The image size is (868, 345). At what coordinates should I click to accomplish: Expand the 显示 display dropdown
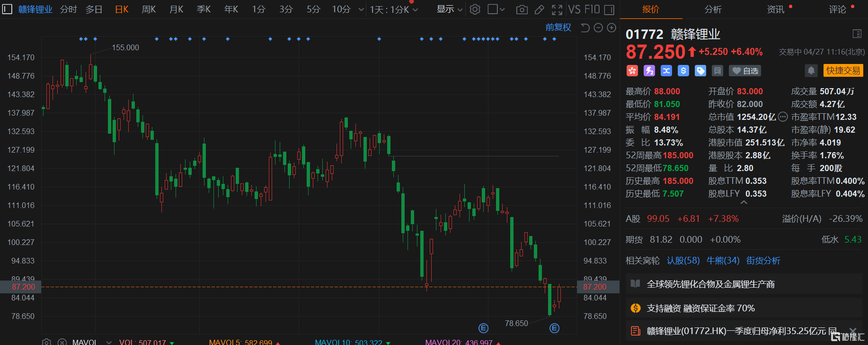449,9
